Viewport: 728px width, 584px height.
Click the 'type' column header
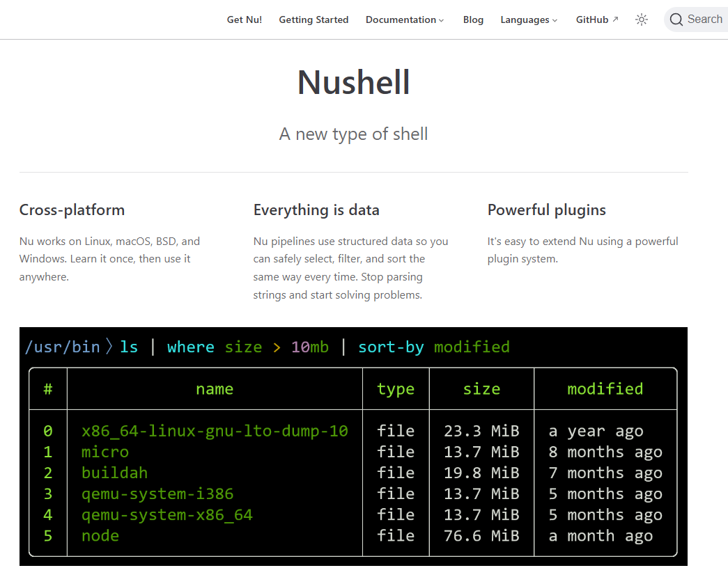tap(396, 388)
